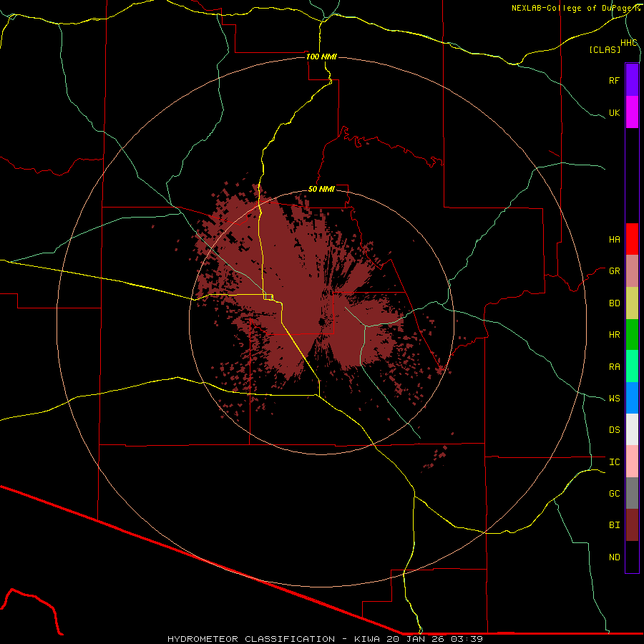The image size is (644, 644).
Task: Click the GC legend label
Action: (x=614, y=494)
